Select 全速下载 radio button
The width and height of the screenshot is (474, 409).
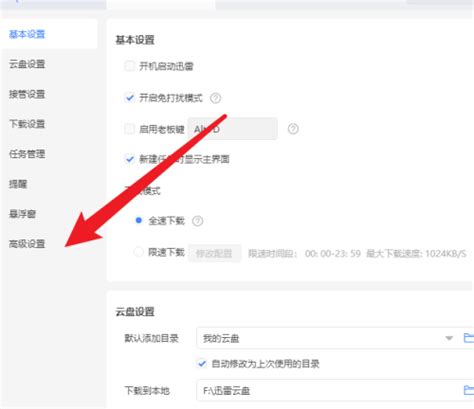point(139,220)
